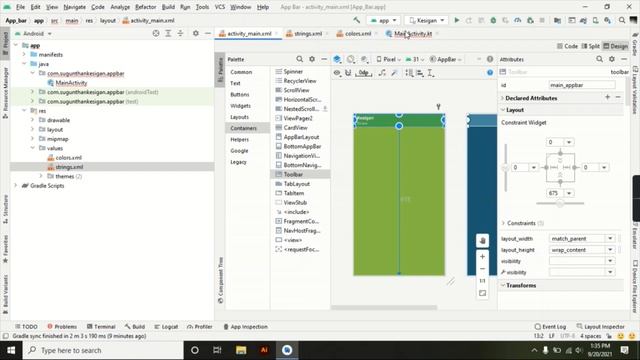Click the infer constraints magic wand
The image size is (640, 360).
point(394,73)
